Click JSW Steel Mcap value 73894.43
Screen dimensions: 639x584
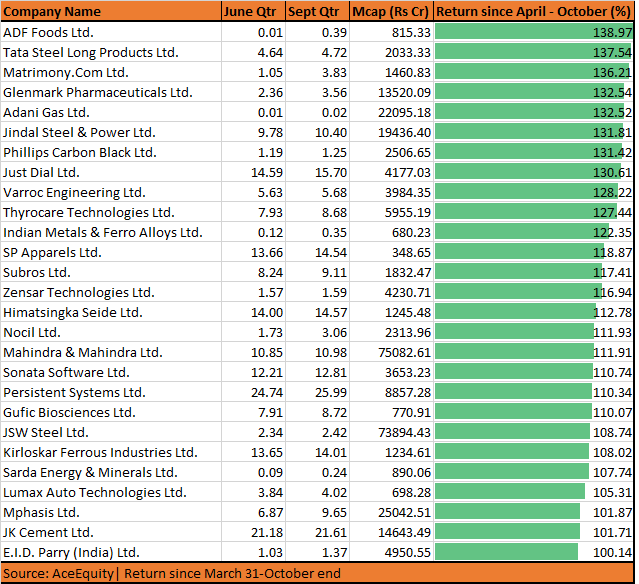coord(404,432)
